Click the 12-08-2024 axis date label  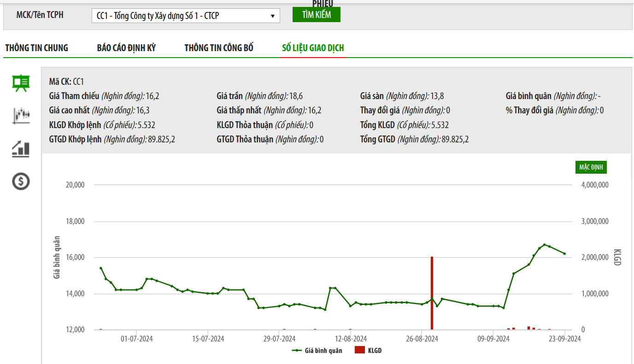(351, 339)
